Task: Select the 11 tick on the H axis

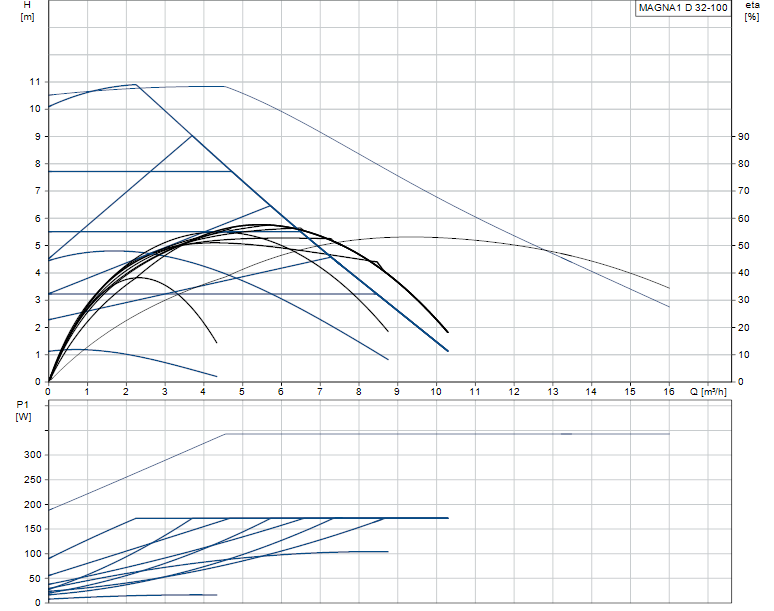Action: [35, 82]
